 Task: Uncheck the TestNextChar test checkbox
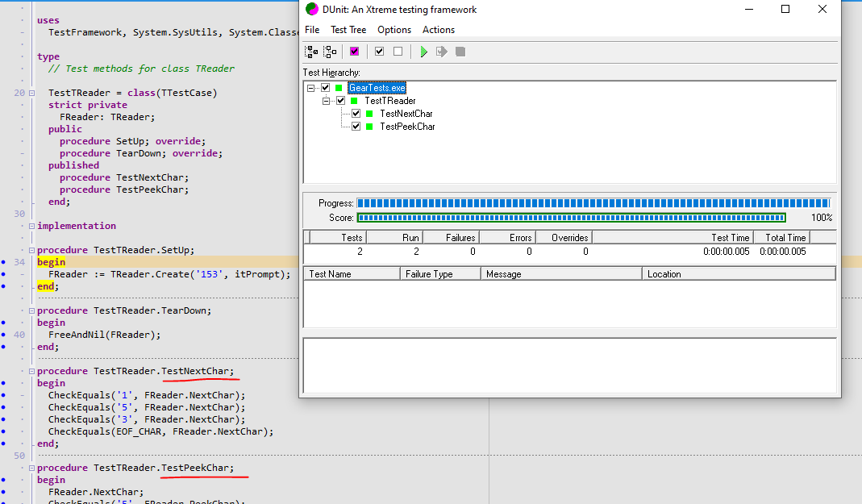pyautogui.click(x=356, y=114)
